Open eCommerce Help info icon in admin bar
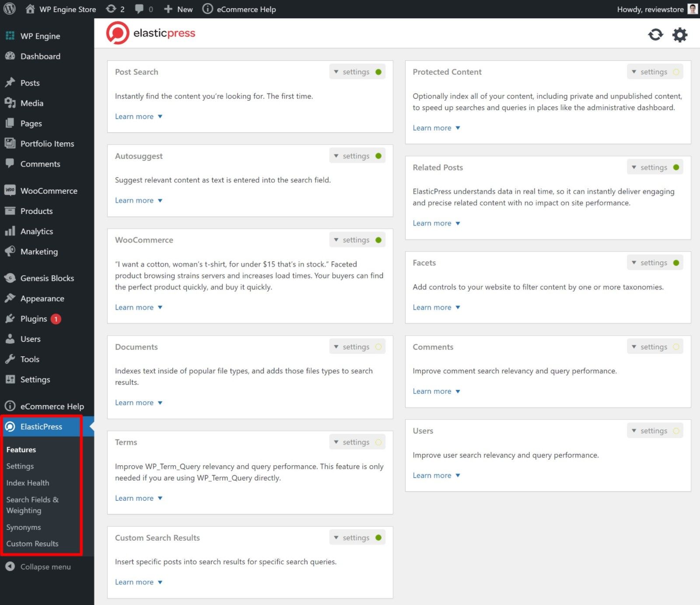Image resolution: width=700 pixels, height=605 pixels. tap(207, 9)
